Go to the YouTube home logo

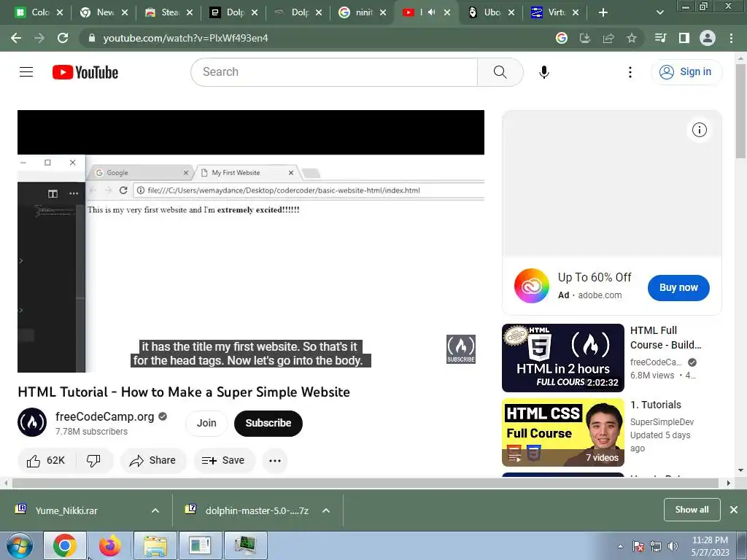tap(85, 72)
